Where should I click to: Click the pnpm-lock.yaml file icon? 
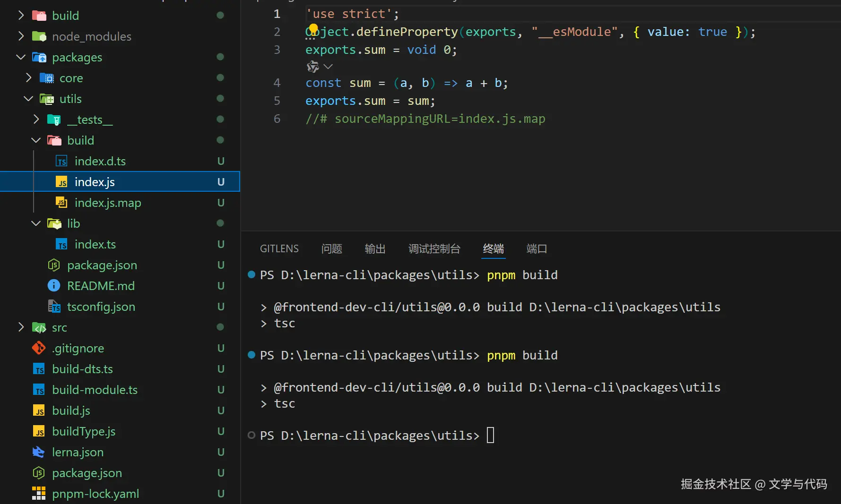(39, 494)
